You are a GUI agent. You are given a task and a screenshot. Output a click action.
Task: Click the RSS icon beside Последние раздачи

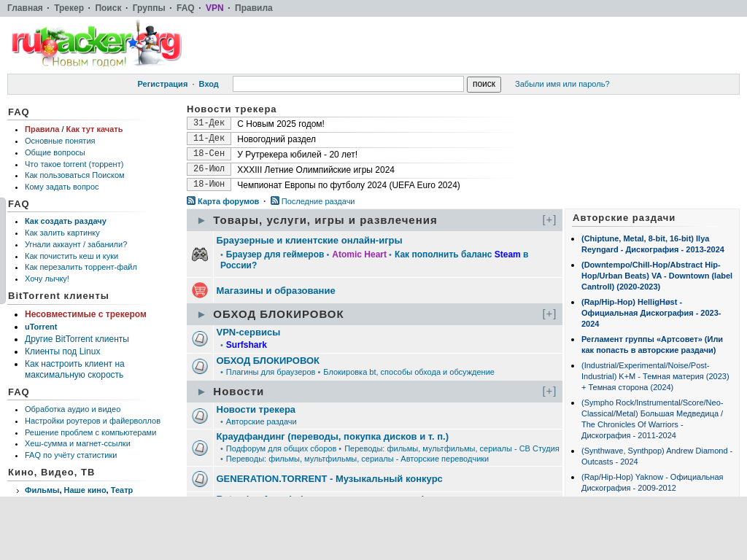pyautogui.click(x=275, y=201)
